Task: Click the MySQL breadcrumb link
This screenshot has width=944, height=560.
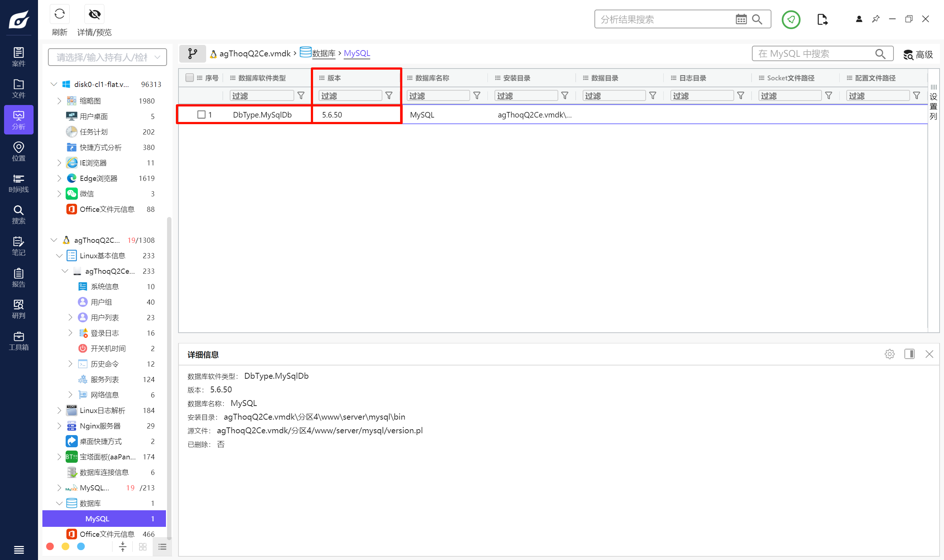Action: pos(357,53)
